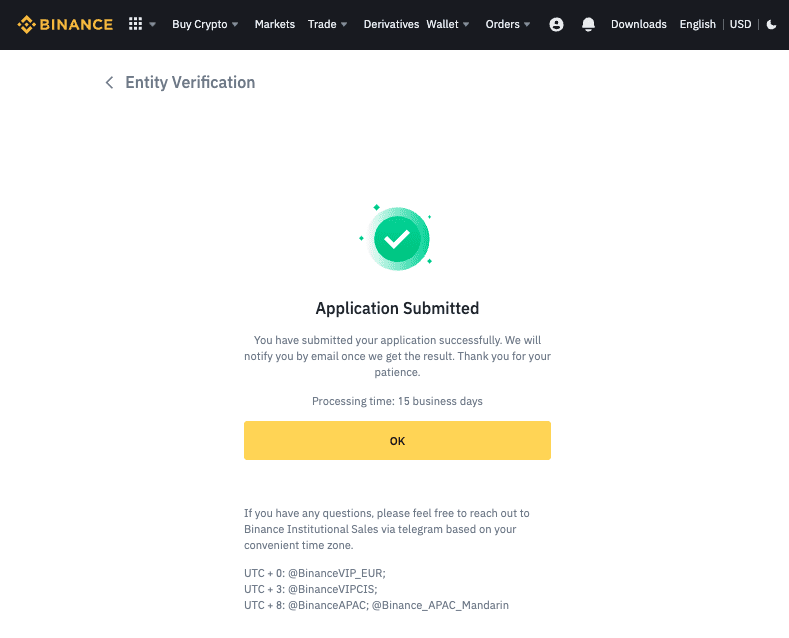Open the Downloads link
The image size is (789, 638).
[x=639, y=24]
